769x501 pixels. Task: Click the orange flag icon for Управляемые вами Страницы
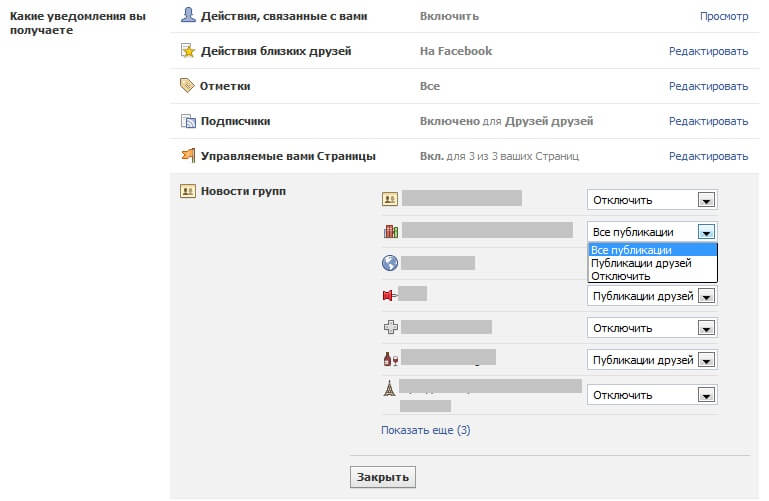pyautogui.click(x=187, y=156)
